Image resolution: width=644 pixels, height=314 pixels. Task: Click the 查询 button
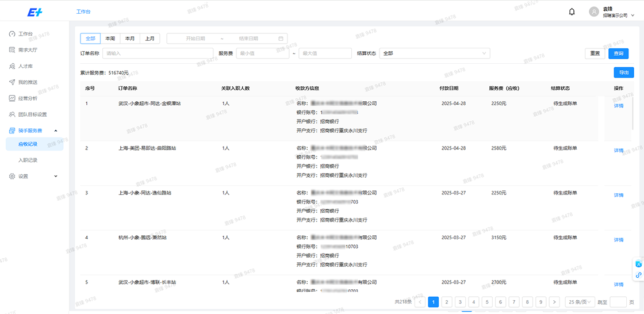619,53
